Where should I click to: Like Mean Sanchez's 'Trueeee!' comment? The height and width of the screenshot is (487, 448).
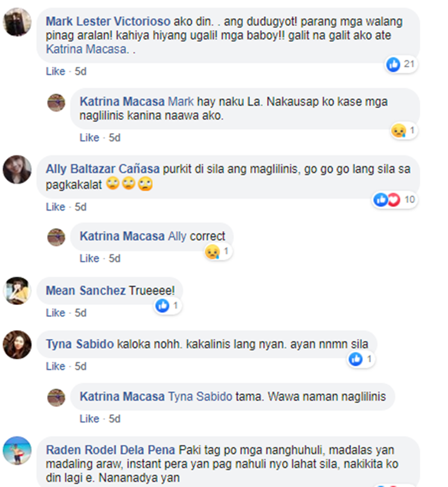(56, 313)
